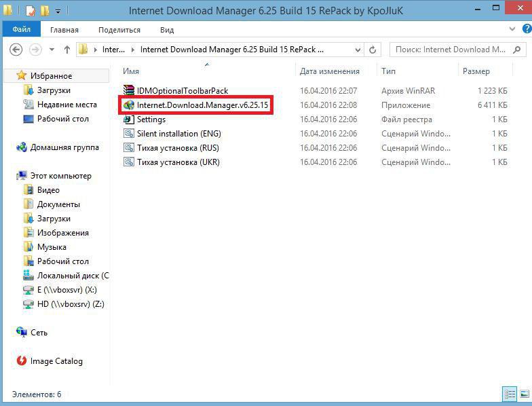Click the current folder breadcrumb in address bar
This screenshot has height=406, width=532.
tap(232, 50)
